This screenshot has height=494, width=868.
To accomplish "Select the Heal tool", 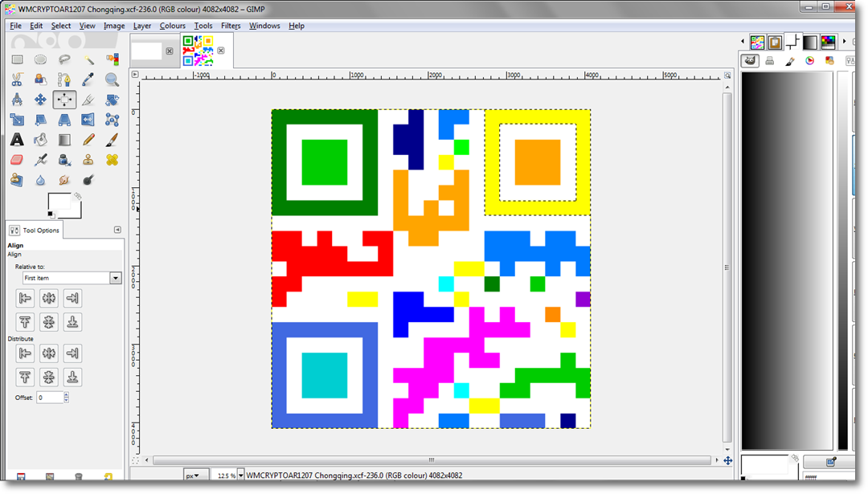I will tap(112, 160).
